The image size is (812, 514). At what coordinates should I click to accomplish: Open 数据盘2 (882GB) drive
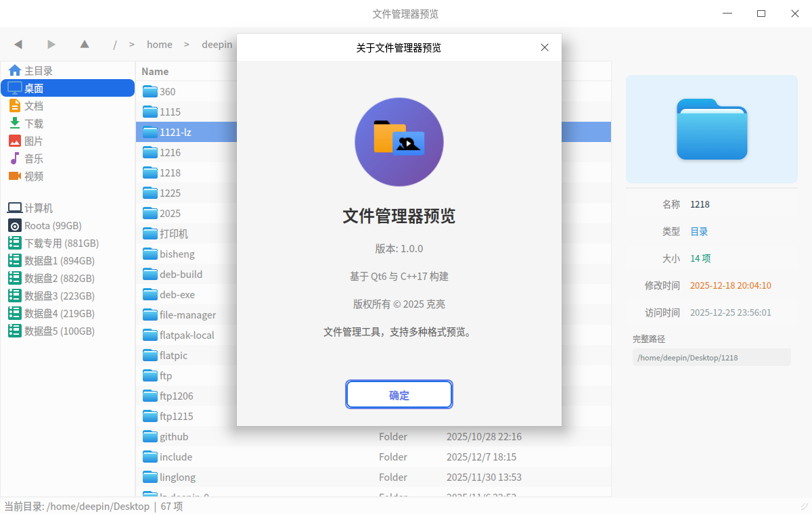(68, 279)
